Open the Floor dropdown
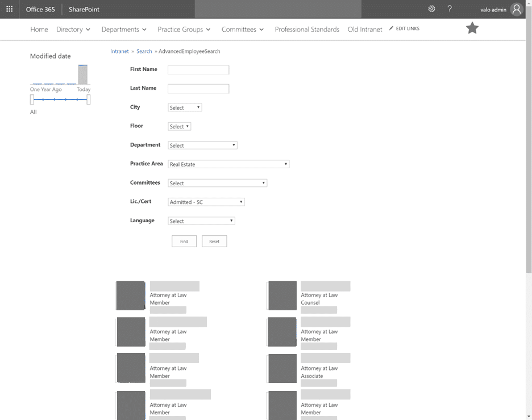The width and height of the screenshot is (532, 420). [179, 126]
